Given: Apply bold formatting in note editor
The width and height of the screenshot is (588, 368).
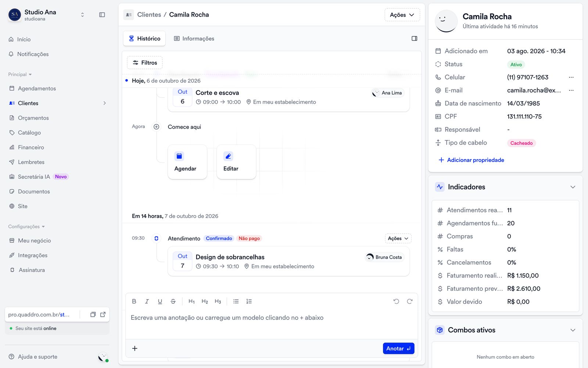Looking at the screenshot, I should point(134,301).
